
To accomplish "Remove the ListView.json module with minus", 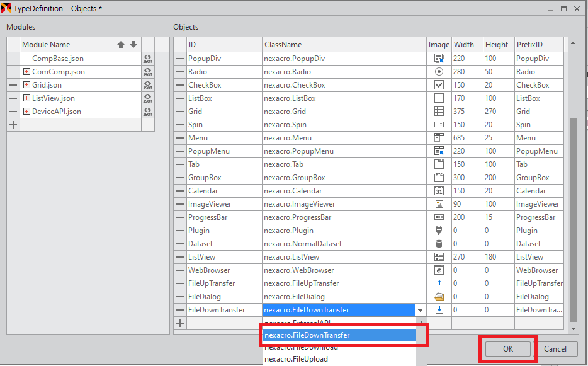I will coord(13,98).
